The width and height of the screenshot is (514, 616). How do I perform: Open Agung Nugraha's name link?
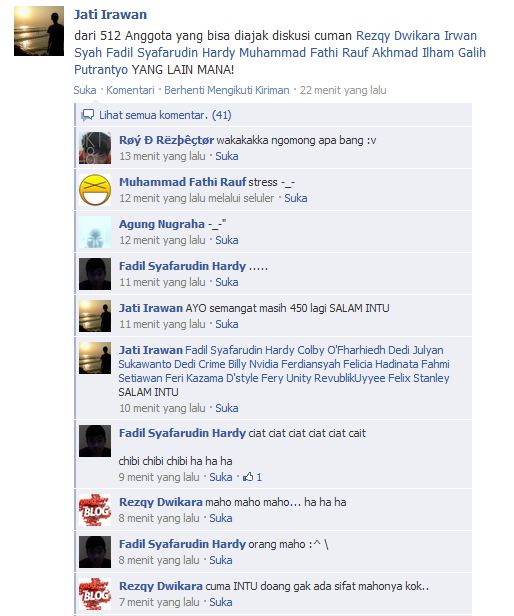(162, 224)
